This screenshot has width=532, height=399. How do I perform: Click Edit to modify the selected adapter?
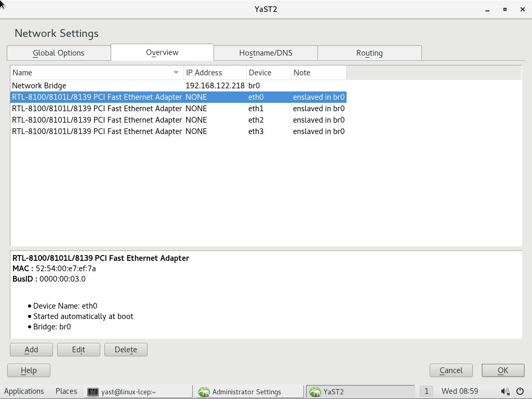78,350
